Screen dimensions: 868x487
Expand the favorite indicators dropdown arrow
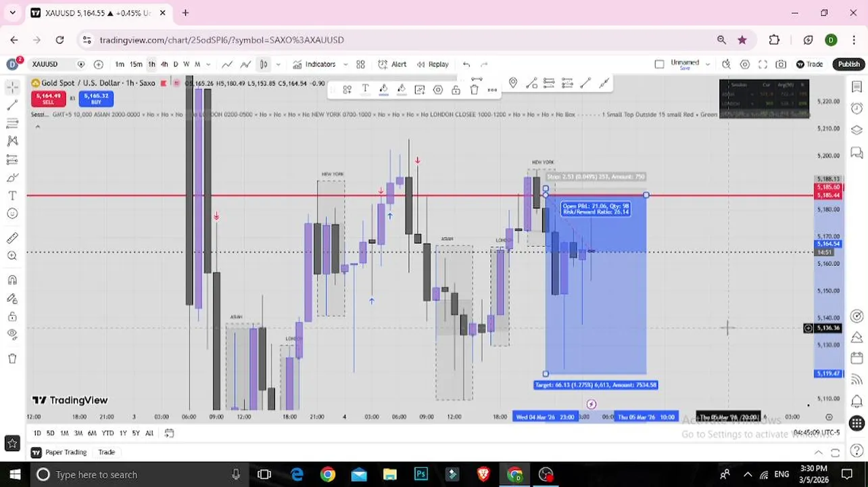click(345, 64)
